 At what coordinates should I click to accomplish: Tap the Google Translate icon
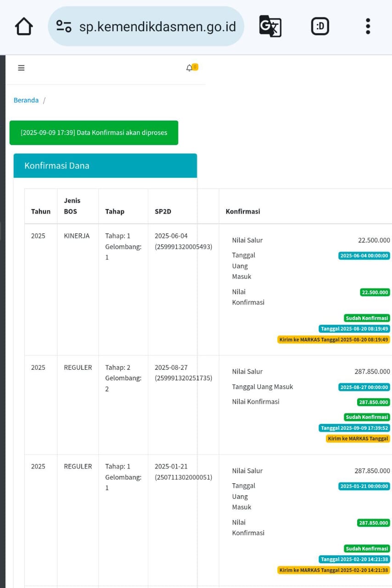click(x=270, y=26)
